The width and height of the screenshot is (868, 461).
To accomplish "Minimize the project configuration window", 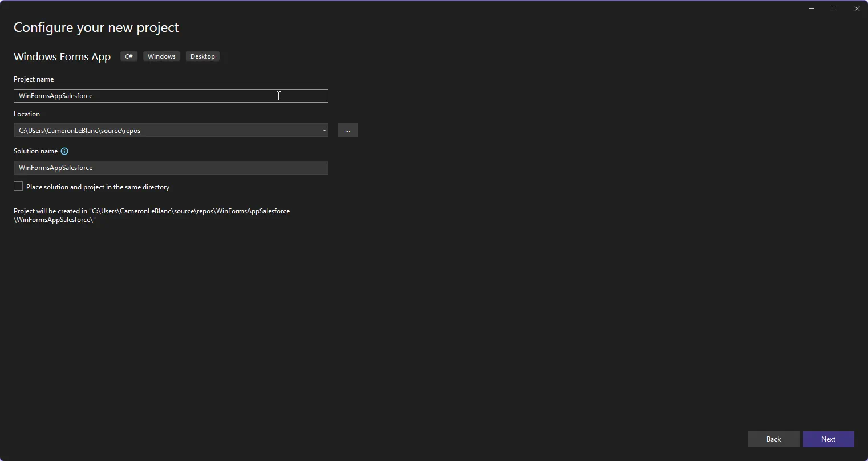I will [x=812, y=9].
